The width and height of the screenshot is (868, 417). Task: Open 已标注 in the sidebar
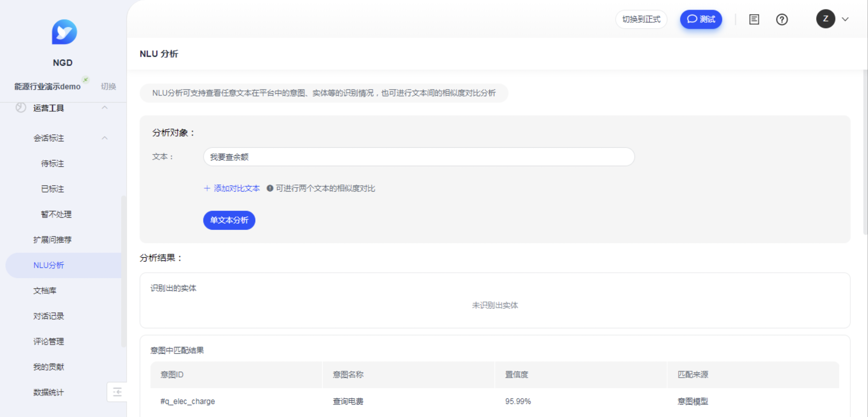(52, 189)
